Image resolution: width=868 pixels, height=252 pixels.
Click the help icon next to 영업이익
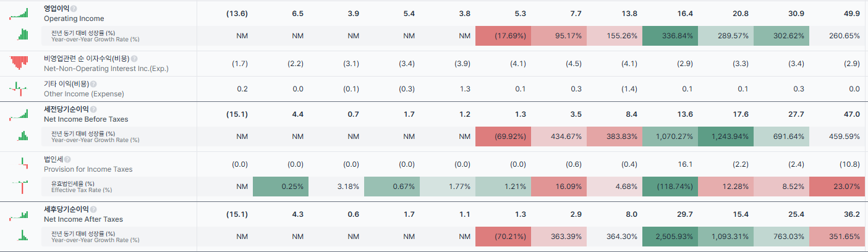pos(74,9)
